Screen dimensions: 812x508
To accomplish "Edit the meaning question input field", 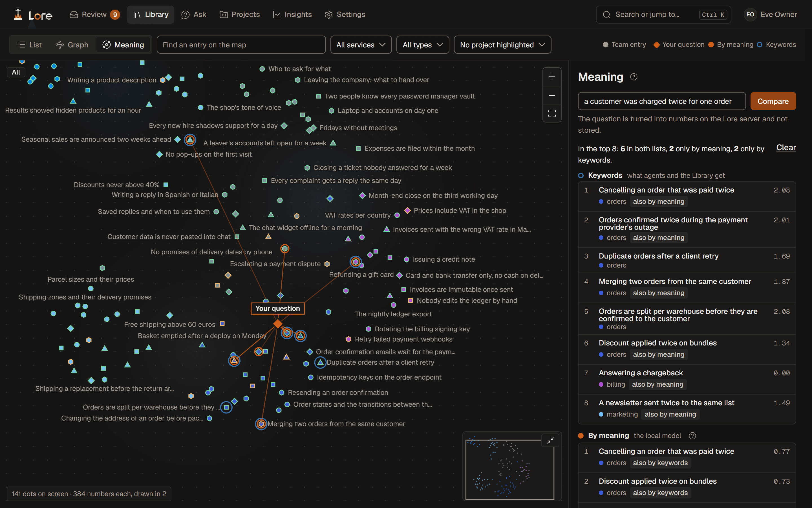I will pyautogui.click(x=662, y=101).
